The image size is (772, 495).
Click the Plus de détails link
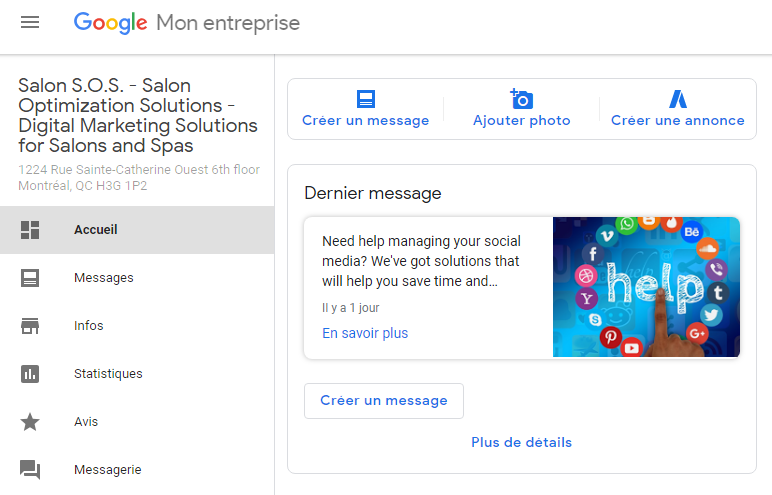[521, 442]
